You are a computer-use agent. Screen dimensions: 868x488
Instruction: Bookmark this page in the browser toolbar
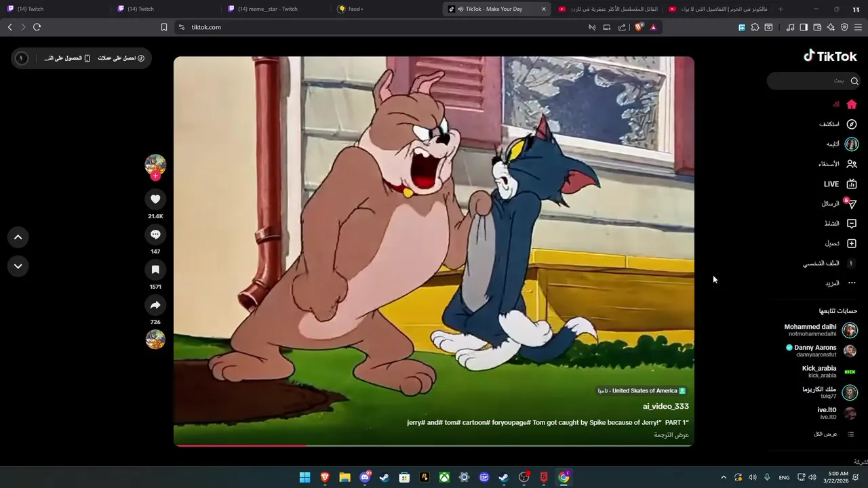click(x=164, y=27)
